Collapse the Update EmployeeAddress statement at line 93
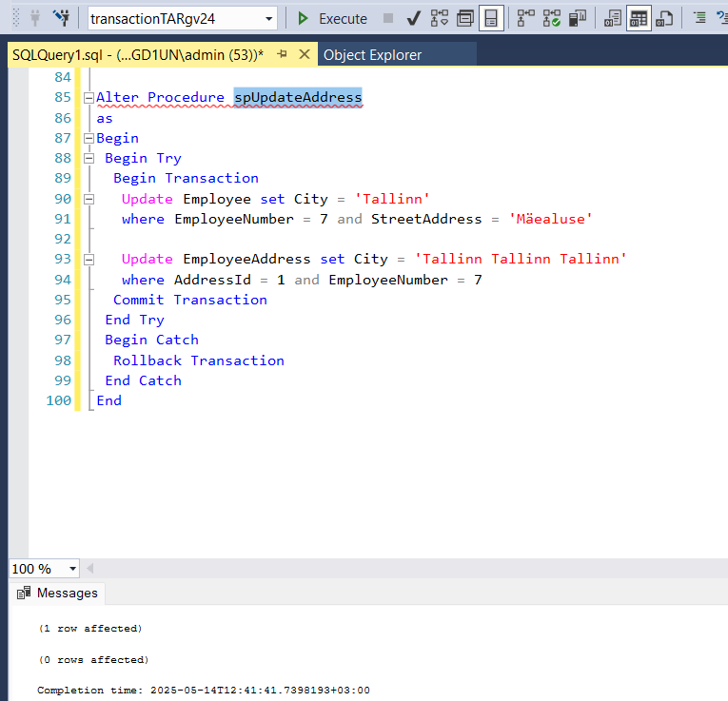728x701 pixels. click(89, 260)
